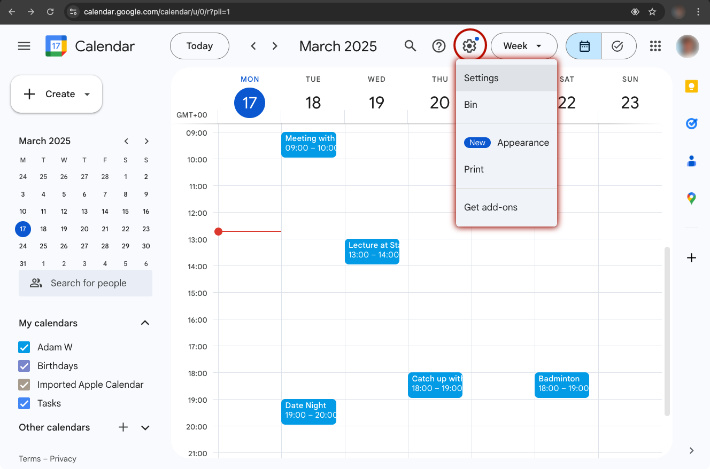Switch to Tasks view checkmark icon

coord(618,46)
